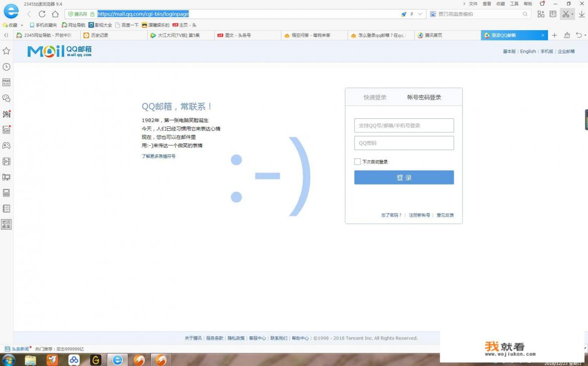Click the download manager arrow icon
This screenshot has width=588, height=366.
pyautogui.click(x=582, y=14)
